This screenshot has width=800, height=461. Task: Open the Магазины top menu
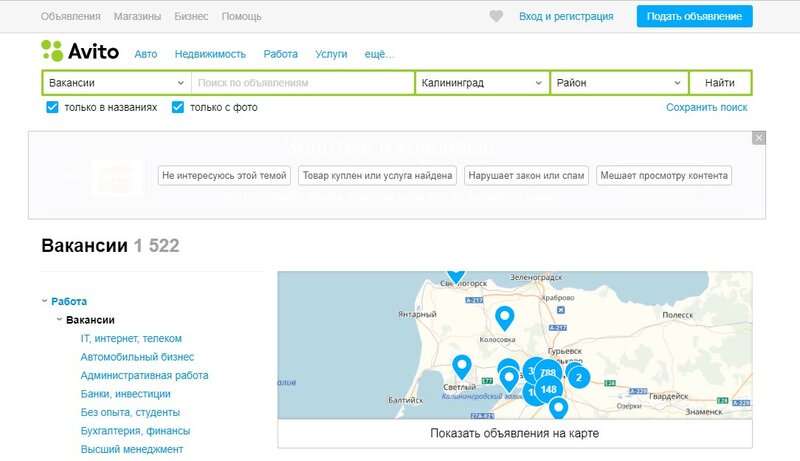pos(137,16)
